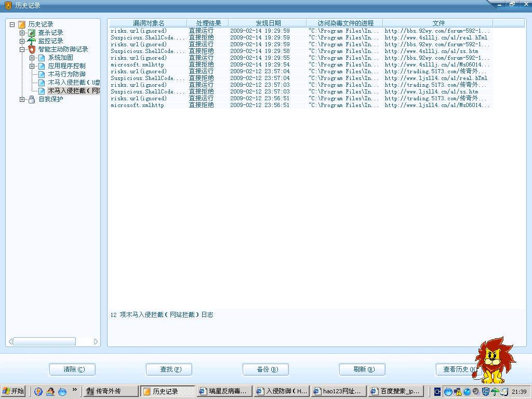Switch to the 入侵防御 taskbar window
This screenshot has width=532, height=399.
tap(282, 392)
